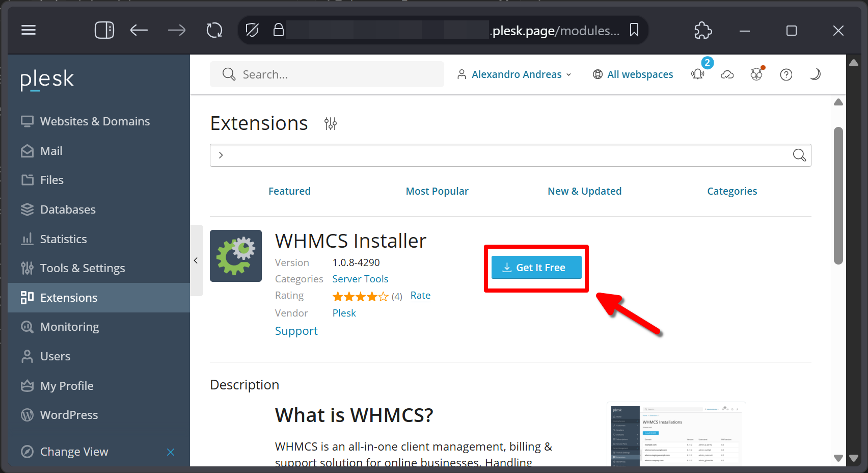Open the header icon with the orange dot
Viewport: 868px width, 473px height.
coord(757,74)
